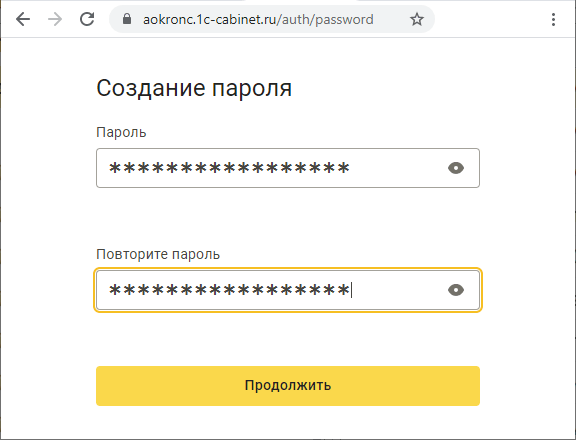
Task: Bookmark this page with the star icon
Action: (417, 19)
